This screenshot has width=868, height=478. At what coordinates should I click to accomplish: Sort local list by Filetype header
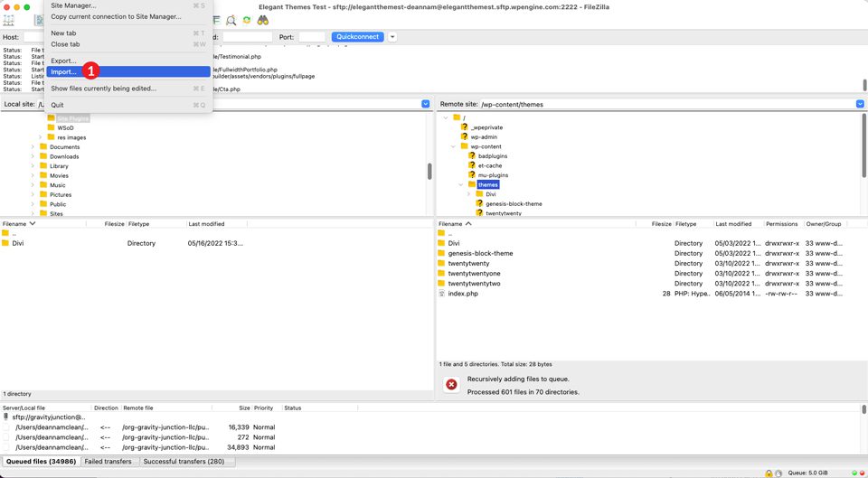(156, 224)
